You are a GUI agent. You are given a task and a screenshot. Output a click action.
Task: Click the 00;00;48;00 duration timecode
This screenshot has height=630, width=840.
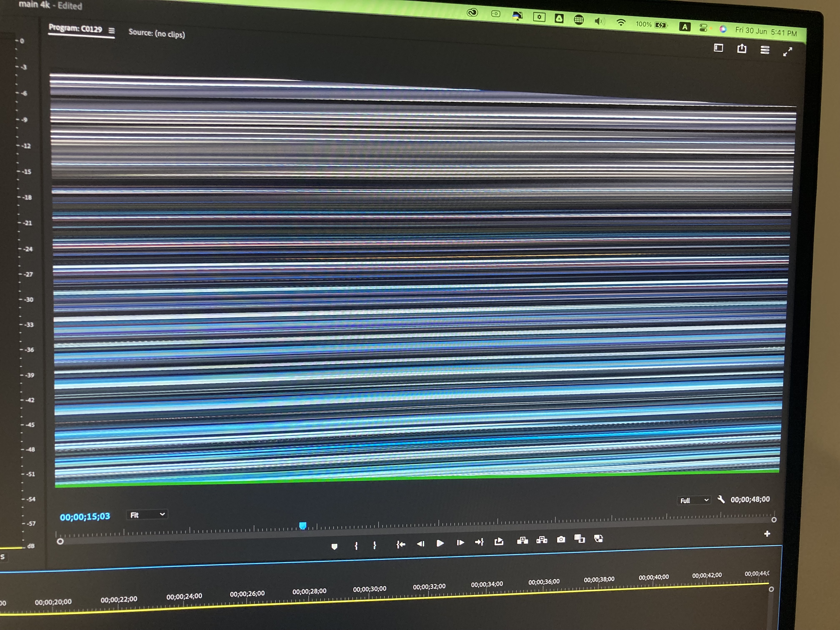click(750, 499)
